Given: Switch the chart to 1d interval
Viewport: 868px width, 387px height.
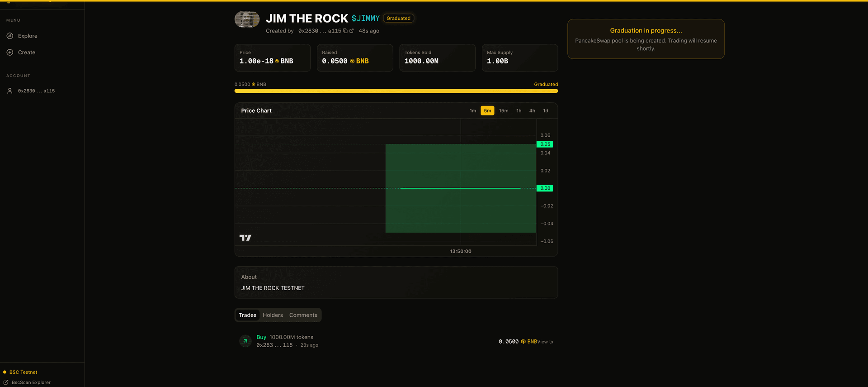Looking at the screenshot, I should tap(545, 111).
